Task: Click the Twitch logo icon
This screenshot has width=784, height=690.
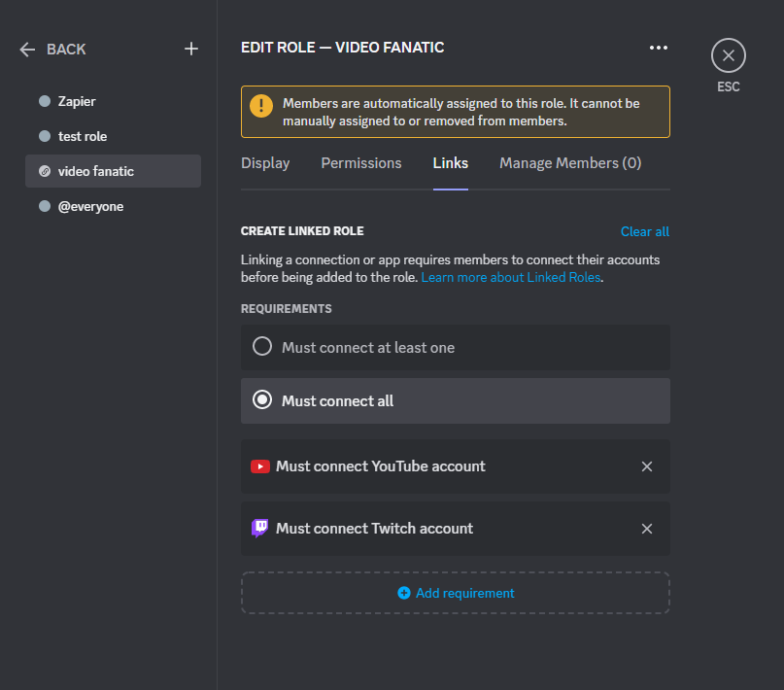Action: 259,529
